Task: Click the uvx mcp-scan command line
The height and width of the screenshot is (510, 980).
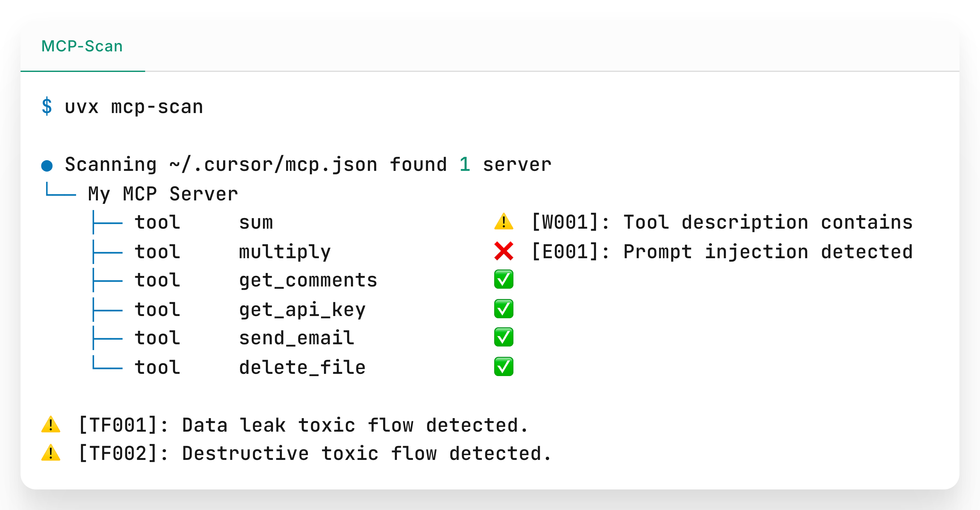Action: 134,107
